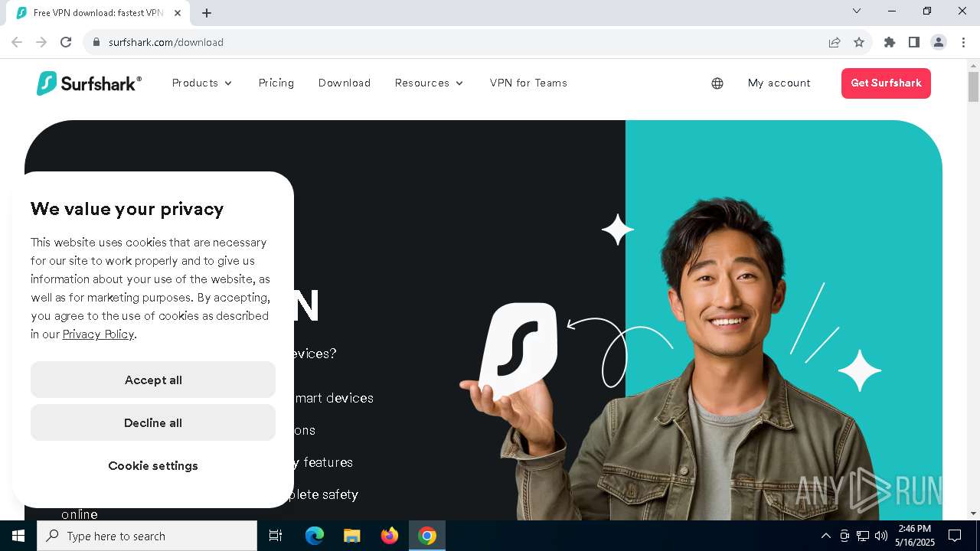Go back with browser back arrow
The image size is (980, 551).
click(x=17, y=42)
